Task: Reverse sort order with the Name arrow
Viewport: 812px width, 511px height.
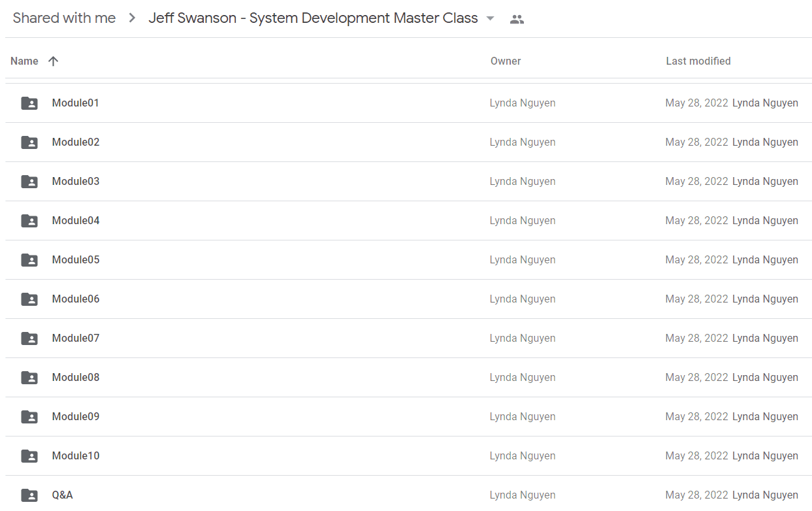Action: [54, 61]
